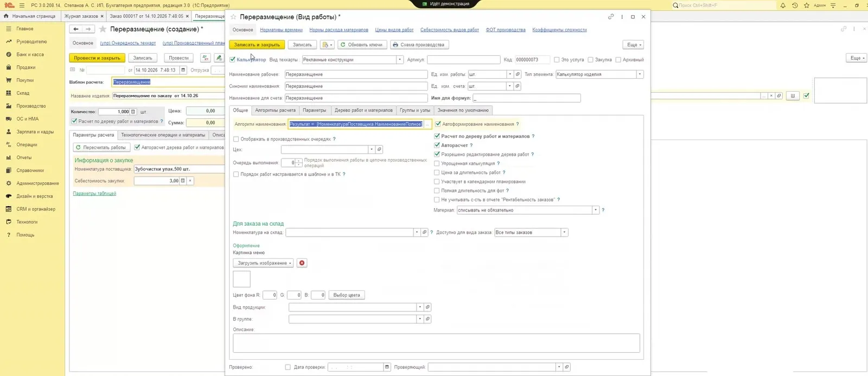The height and width of the screenshot is (376, 868).
Task: Click the Описание text area
Action: coord(436,343)
